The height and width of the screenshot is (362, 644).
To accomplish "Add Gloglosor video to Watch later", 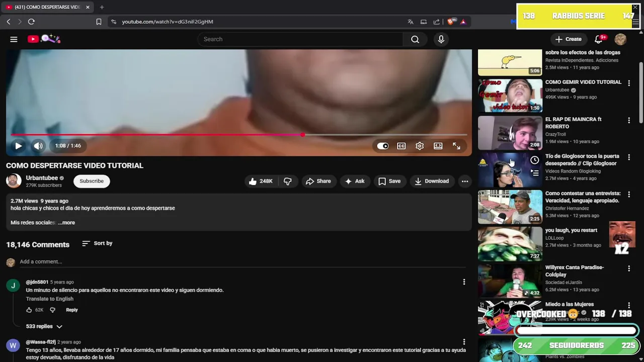I will [x=534, y=160].
